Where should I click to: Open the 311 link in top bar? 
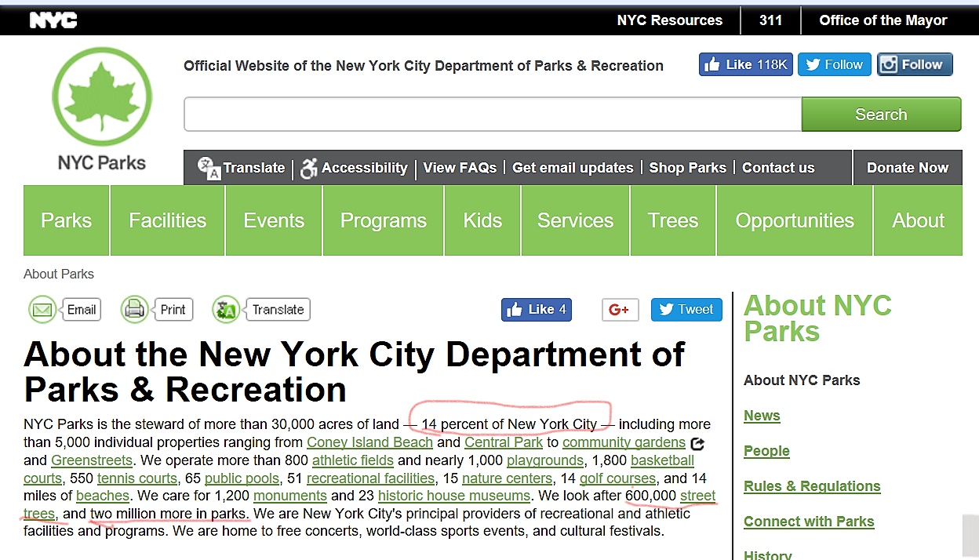[770, 20]
